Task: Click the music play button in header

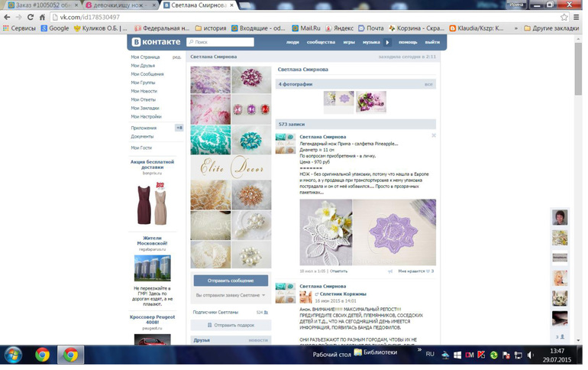Action: tap(387, 42)
